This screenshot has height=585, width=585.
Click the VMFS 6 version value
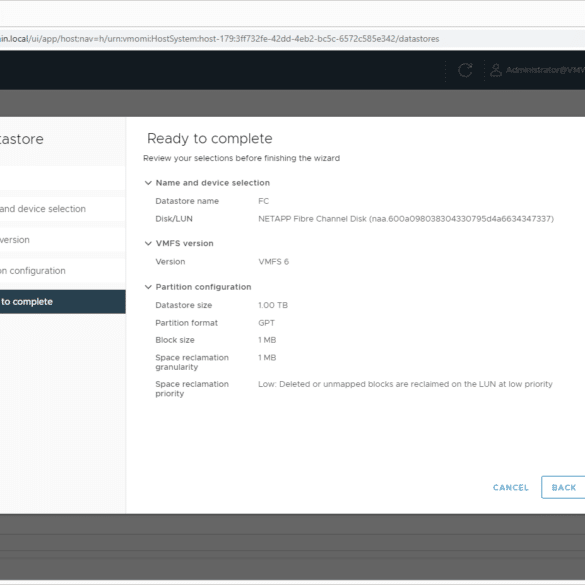(x=273, y=262)
